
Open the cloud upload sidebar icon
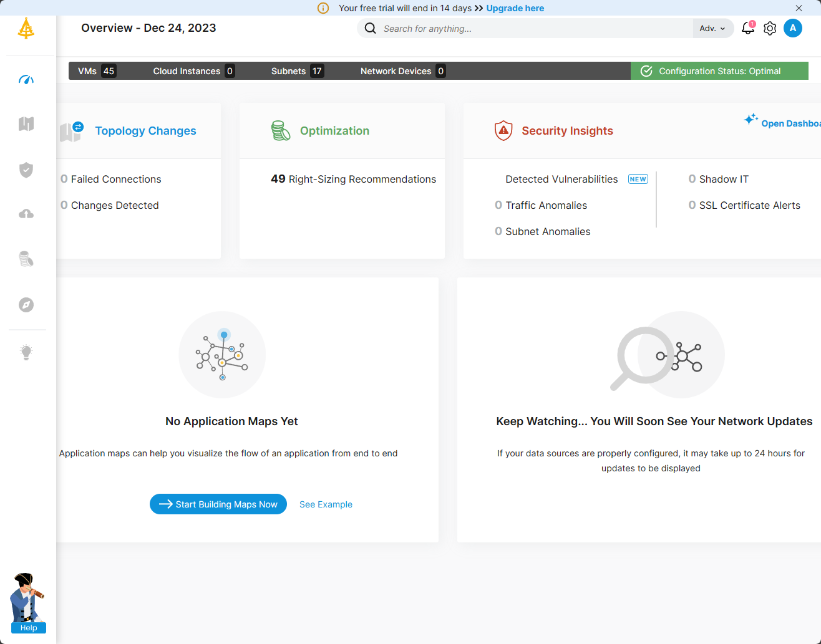[26, 214]
